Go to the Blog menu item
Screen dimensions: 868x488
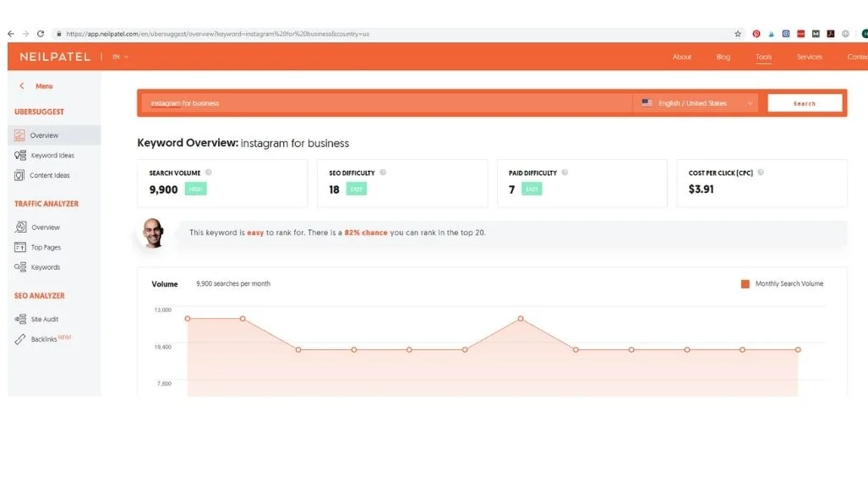723,57
